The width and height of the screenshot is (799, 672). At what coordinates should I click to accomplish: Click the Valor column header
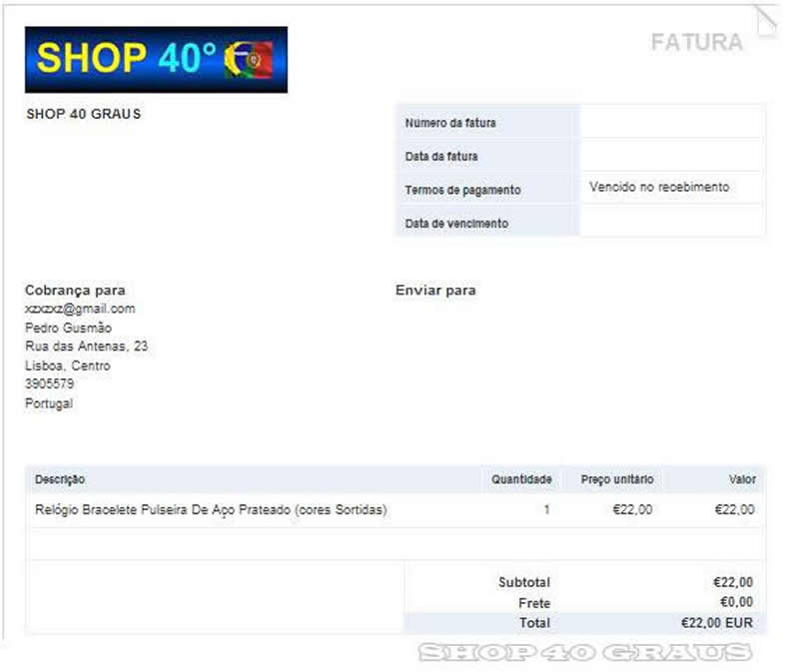(742, 479)
